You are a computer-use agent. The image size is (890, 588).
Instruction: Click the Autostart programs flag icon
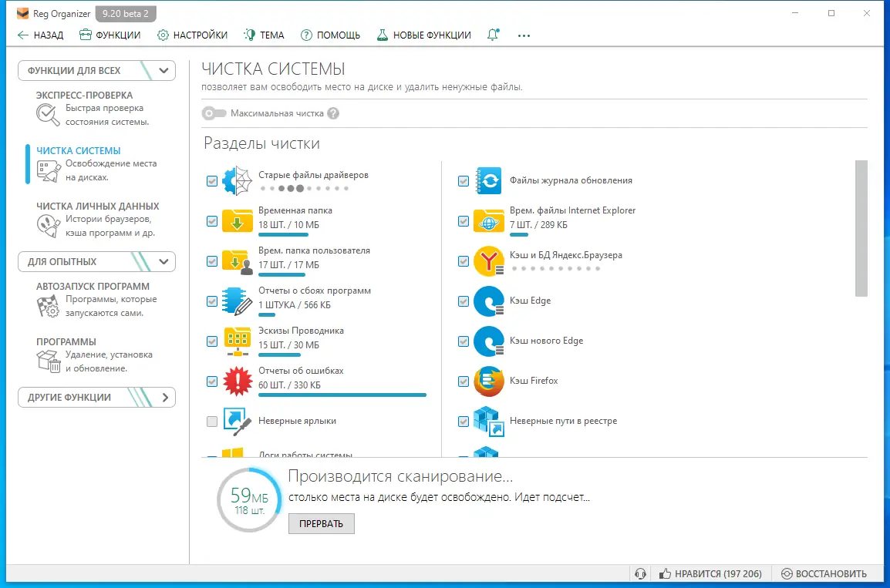[49, 306]
